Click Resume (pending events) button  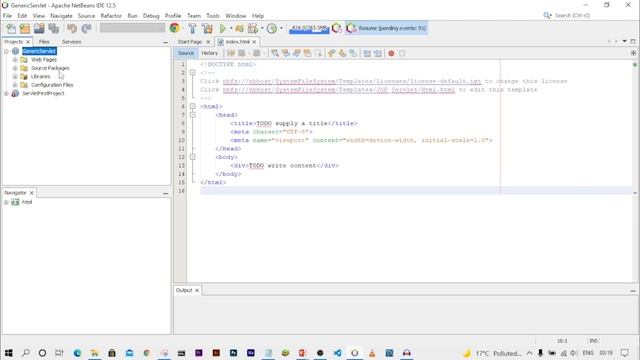pyautogui.click(x=387, y=28)
